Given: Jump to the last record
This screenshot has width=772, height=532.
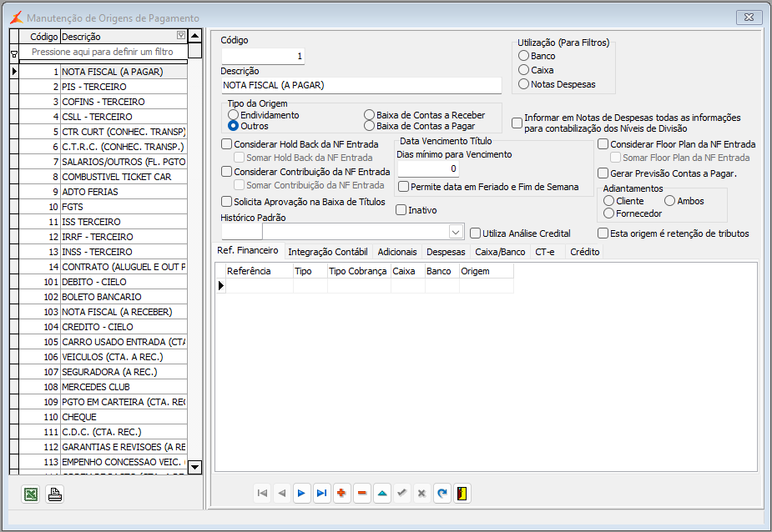Looking at the screenshot, I should (x=321, y=493).
